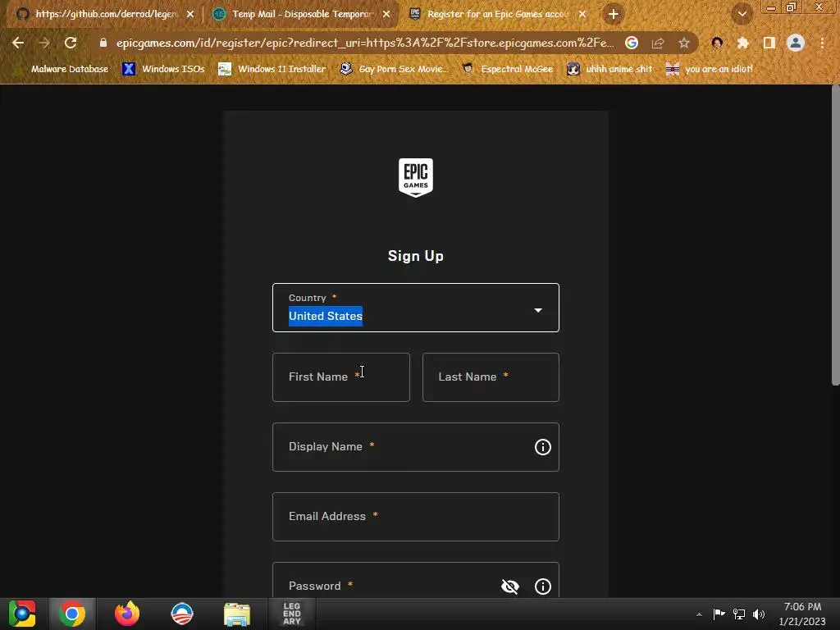This screenshot has width=840, height=630.
Task: Share this page via share icon
Action: pyautogui.click(x=658, y=43)
